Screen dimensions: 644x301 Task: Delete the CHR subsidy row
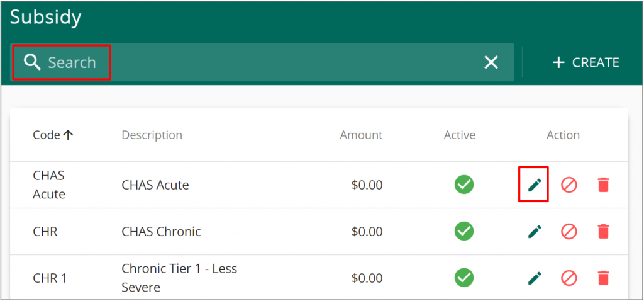click(603, 232)
